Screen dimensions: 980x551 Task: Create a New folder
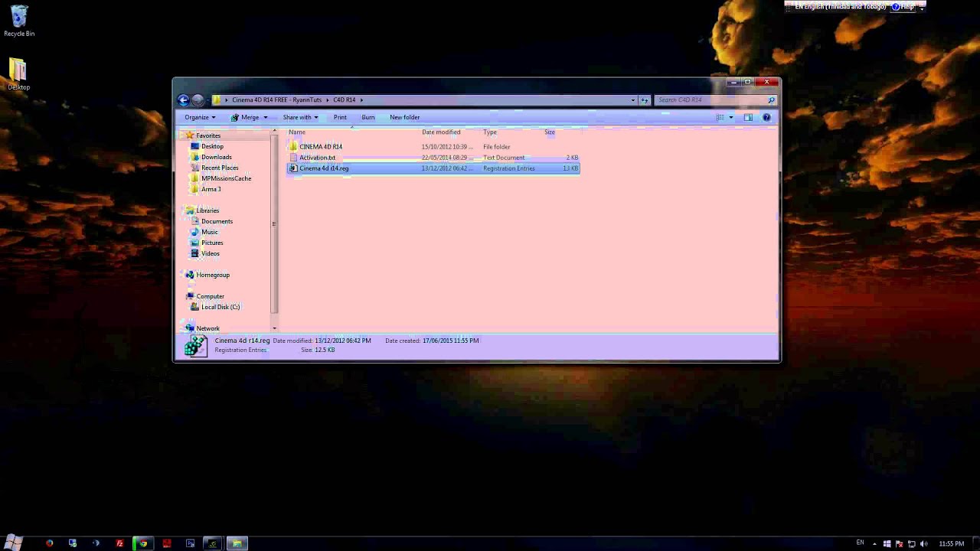tap(404, 117)
